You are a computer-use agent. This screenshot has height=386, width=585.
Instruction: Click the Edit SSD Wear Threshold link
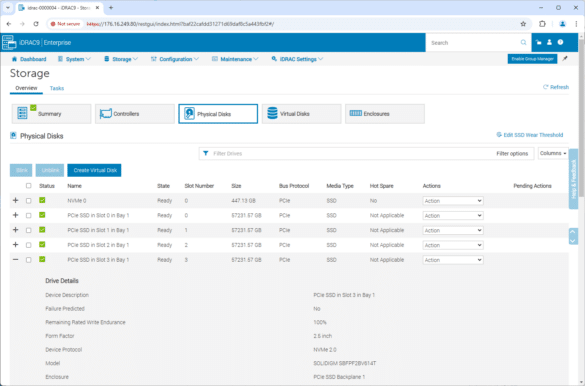click(533, 135)
